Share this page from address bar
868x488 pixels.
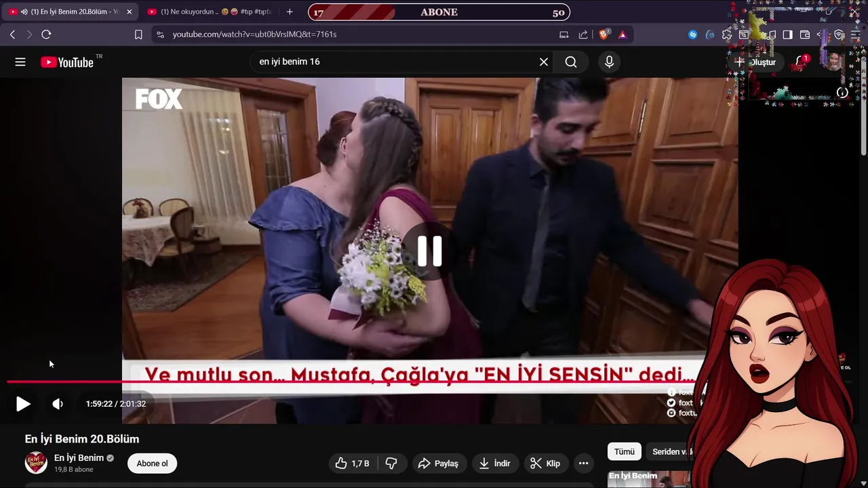click(x=583, y=35)
